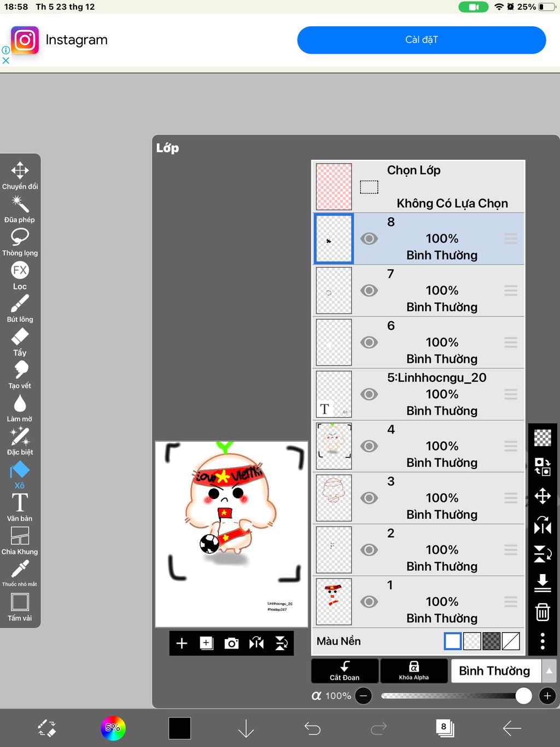Toggle visibility of layer 4

(369, 446)
